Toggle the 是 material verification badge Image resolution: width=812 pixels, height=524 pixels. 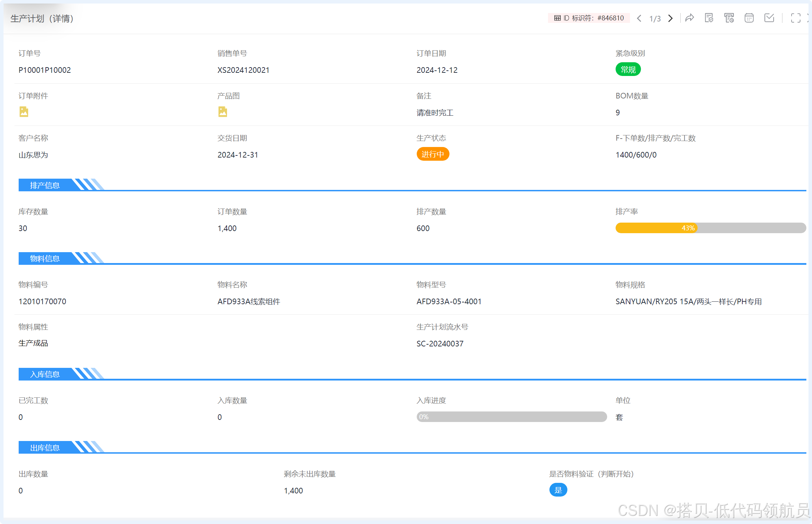[558, 490]
